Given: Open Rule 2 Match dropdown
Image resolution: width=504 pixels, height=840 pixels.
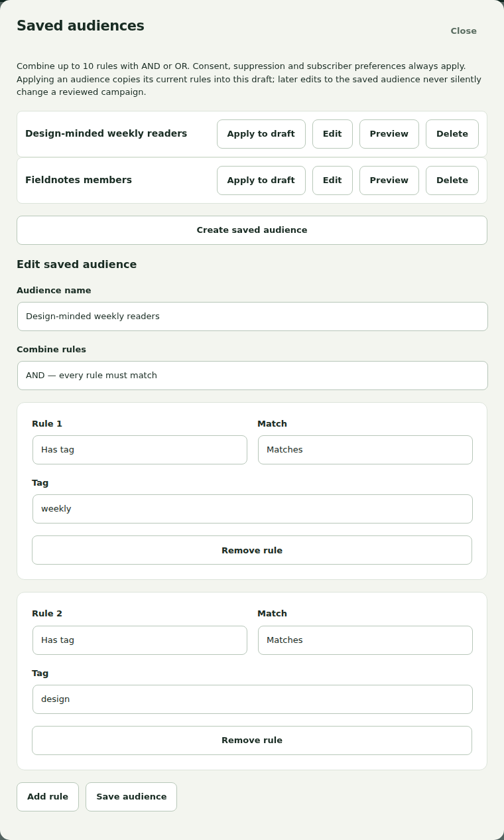Looking at the screenshot, I should (365, 640).
